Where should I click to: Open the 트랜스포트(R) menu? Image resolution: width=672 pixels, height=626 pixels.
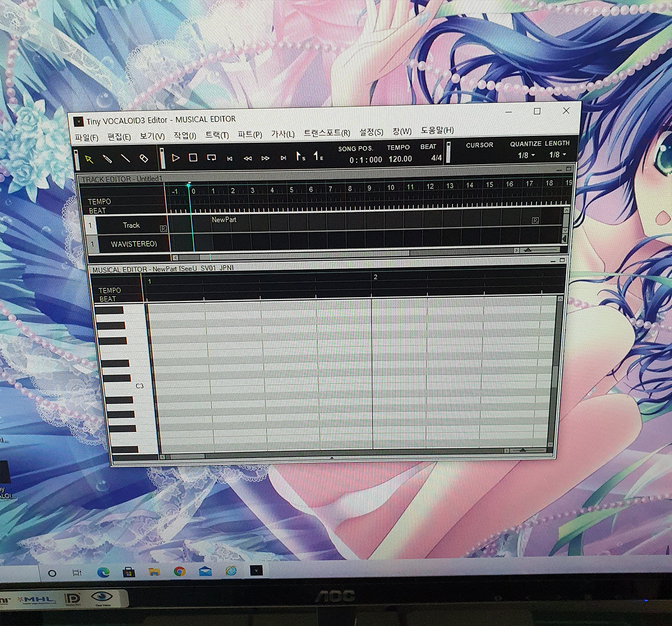point(327,133)
